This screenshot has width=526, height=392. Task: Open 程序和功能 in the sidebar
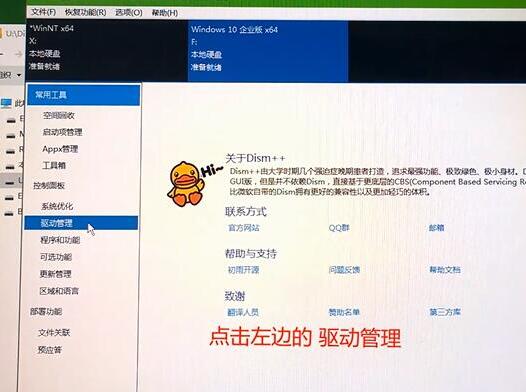(x=60, y=240)
